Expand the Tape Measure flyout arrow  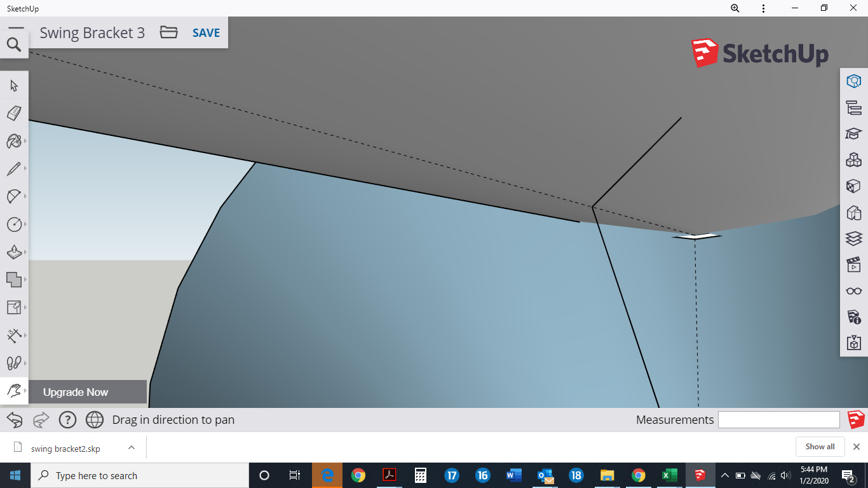pyautogui.click(x=25, y=308)
